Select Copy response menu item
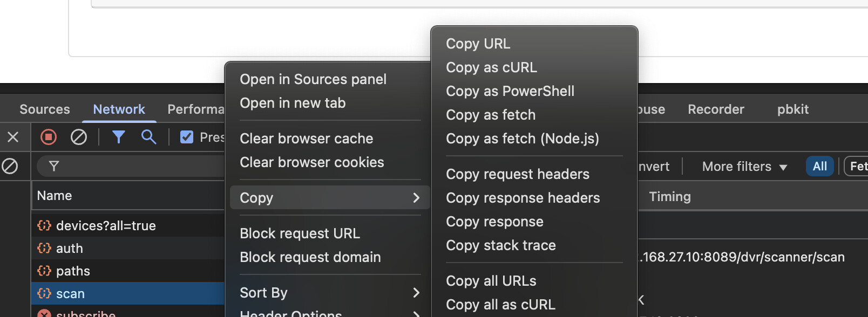868x317 pixels. point(494,222)
